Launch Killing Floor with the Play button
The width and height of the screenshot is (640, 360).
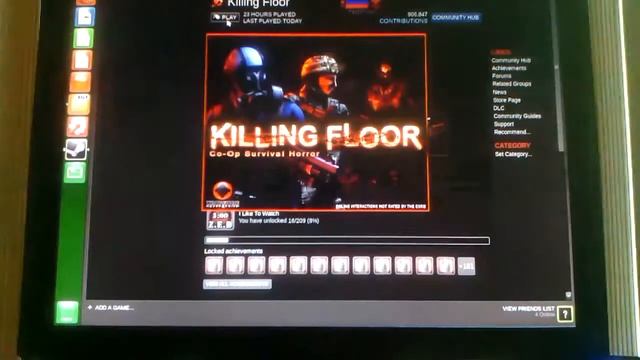[225, 17]
